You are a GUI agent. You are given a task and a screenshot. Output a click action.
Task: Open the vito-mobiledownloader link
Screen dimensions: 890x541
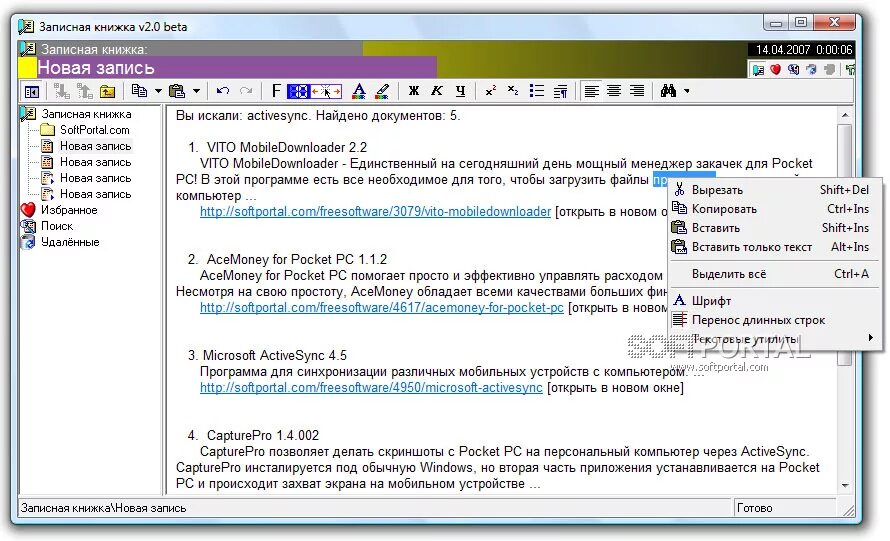pos(375,212)
